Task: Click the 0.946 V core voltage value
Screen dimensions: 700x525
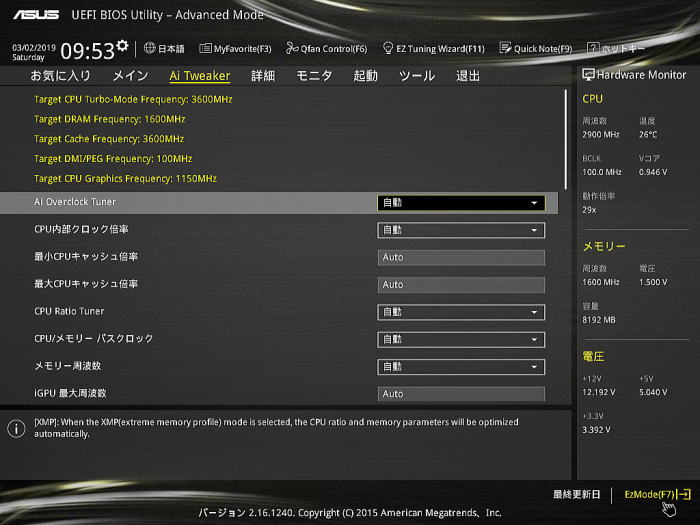Action: 653,172
